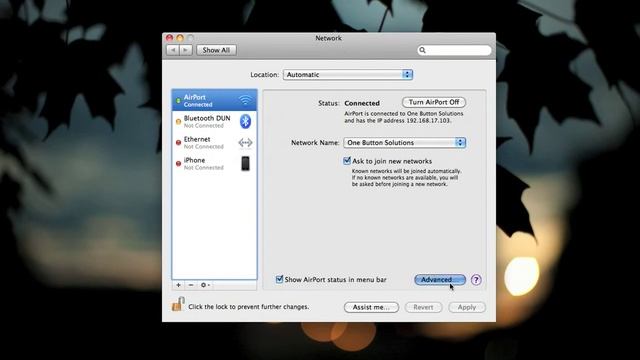This screenshot has width=640, height=360.
Task: Go forward with the right arrow button
Action: (186, 50)
